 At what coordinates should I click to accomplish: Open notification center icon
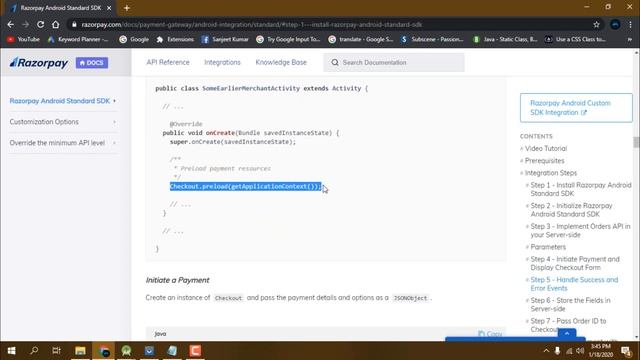tap(626, 351)
